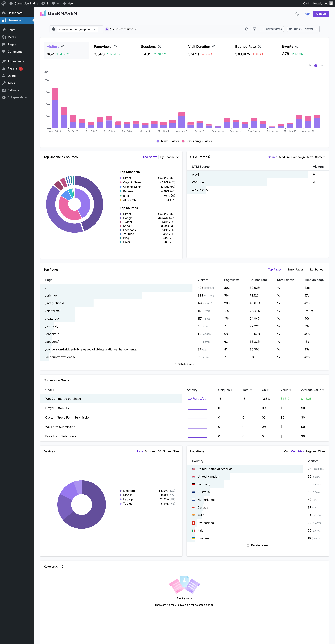Switch chart to line view icon
The width and height of the screenshot is (335, 644).
[x=322, y=66]
